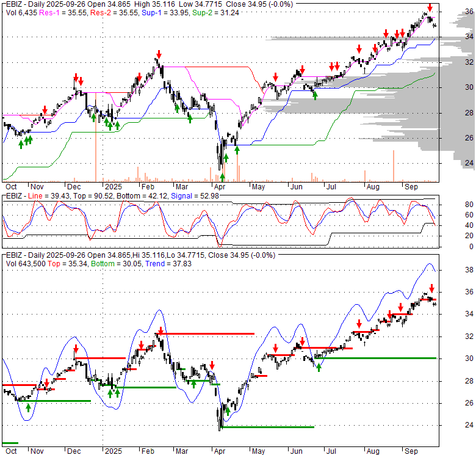The width and height of the screenshot is (476, 455).
Task: Click the green buy arrow at June low in top chart
Action: click(315, 96)
